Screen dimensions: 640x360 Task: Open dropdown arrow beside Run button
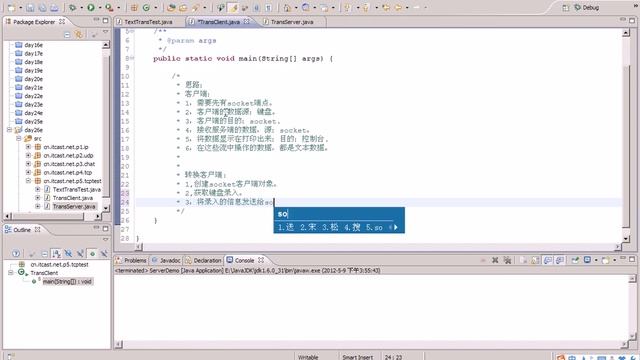100,7
